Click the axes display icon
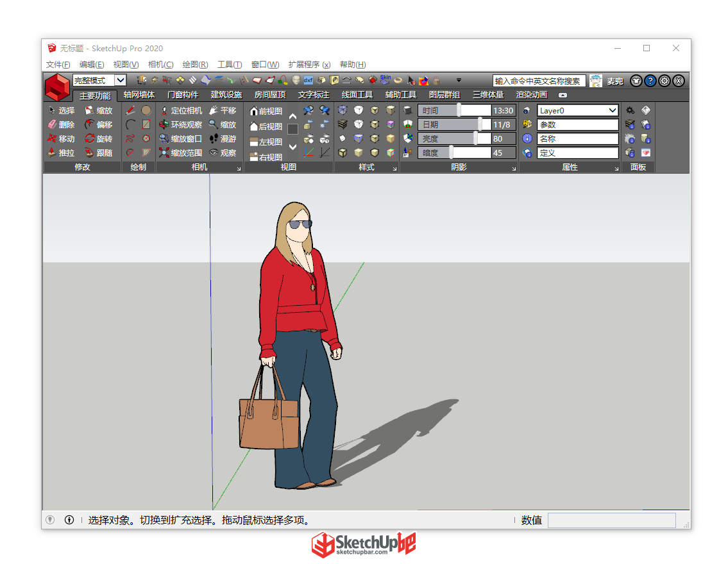Image resolution: width=728 pixels, height=564 pixels. pos(309,152)
